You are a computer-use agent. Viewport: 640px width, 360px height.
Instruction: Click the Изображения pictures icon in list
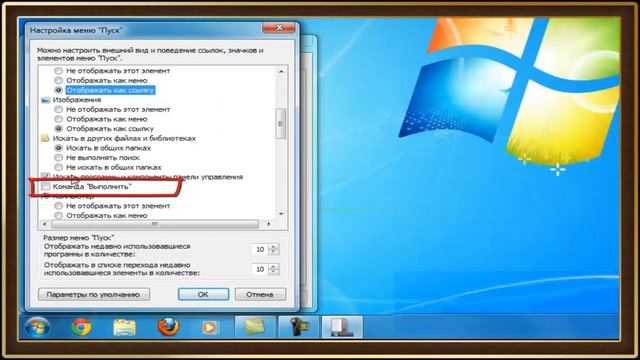tap(46, 100)
